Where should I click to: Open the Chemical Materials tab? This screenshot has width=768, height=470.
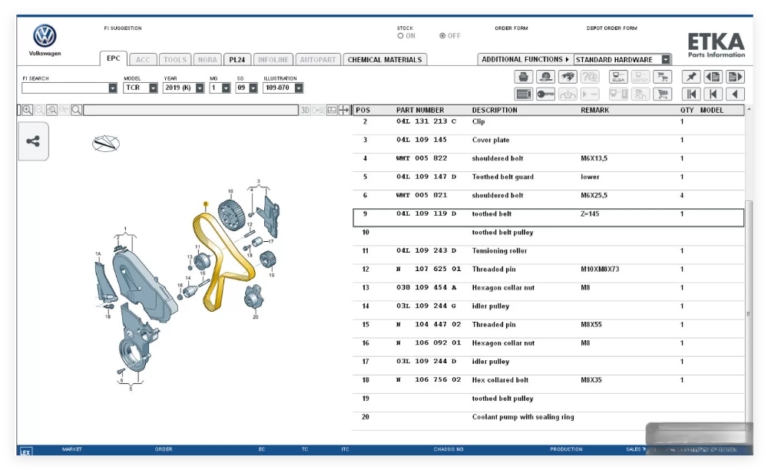384,59
